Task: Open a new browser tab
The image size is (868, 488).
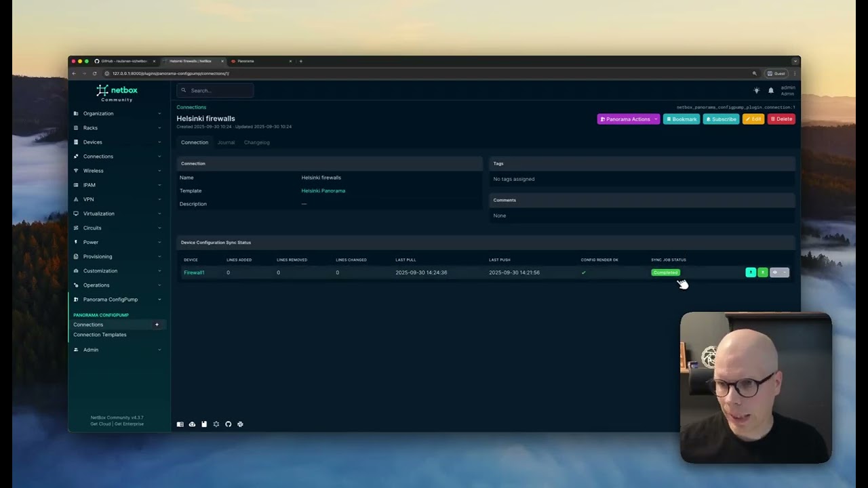Action: pyautogui.click(x=301, y=61)
